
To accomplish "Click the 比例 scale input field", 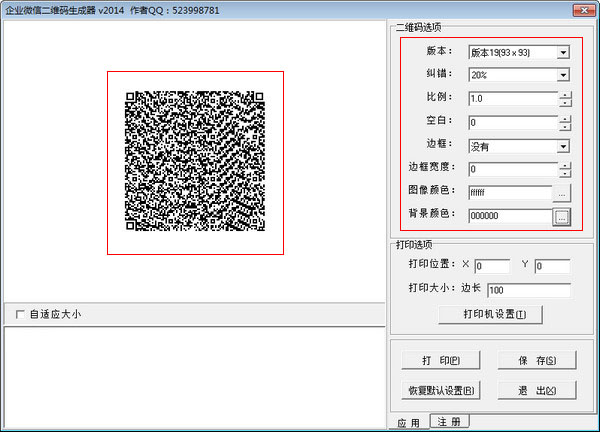I will [x=514, y=99].
